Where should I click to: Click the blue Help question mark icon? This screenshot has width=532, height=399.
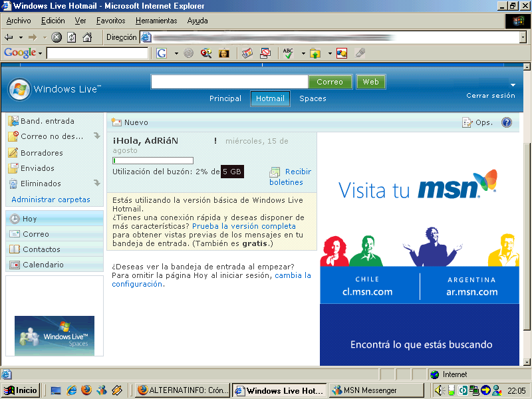[x=506, y=123]
